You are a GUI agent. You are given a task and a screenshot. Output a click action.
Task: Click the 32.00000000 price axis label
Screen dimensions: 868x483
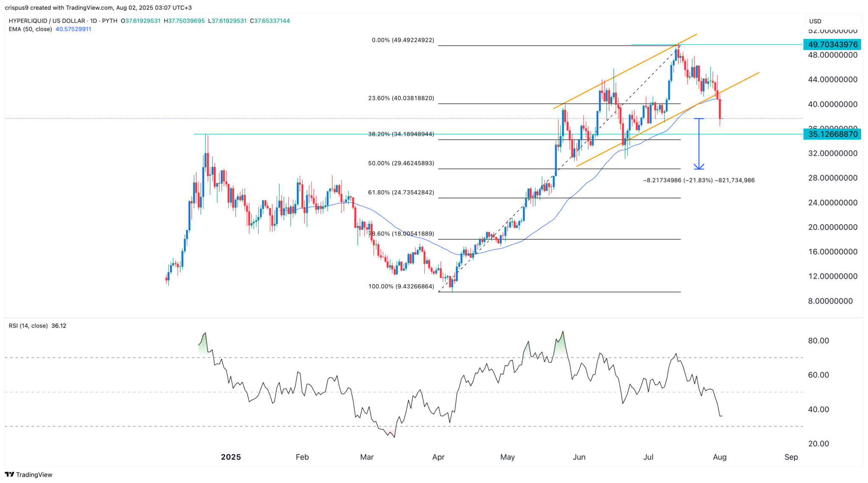click(833, 154)
